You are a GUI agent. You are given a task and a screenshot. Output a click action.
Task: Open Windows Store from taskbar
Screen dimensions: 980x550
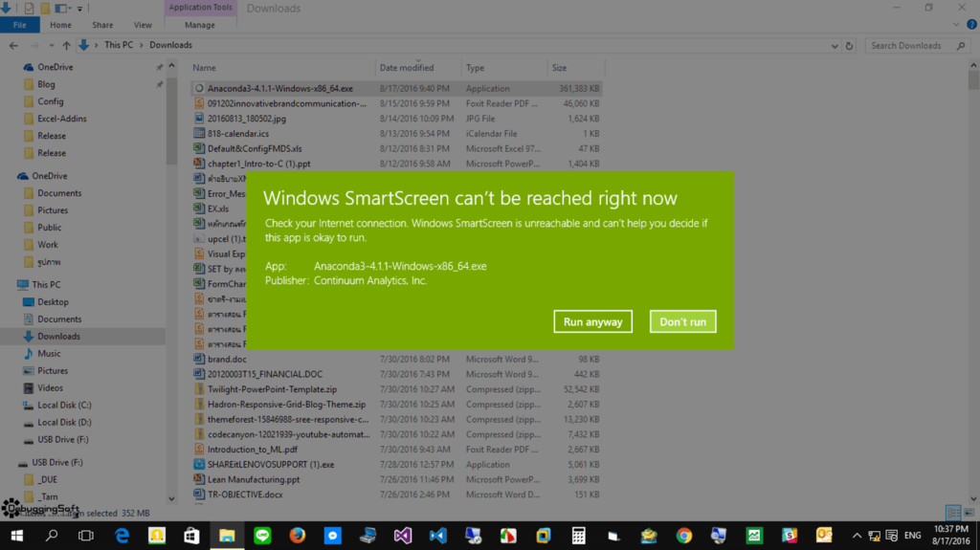pos(191,536)
